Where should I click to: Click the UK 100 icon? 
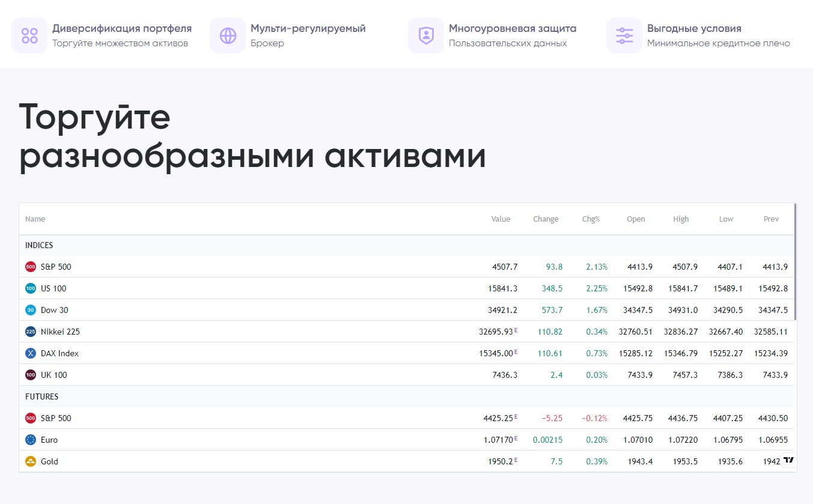click(31, 375)
